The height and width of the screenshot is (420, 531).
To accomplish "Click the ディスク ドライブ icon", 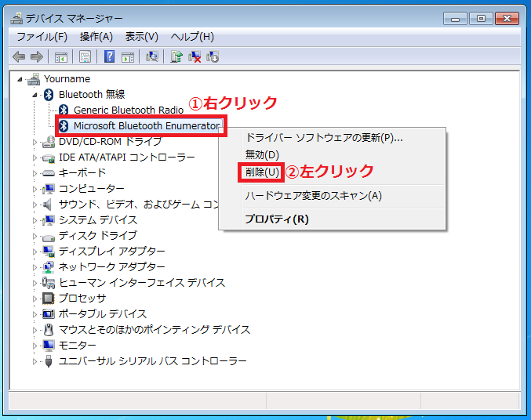I will pyautogui.click(x=49, y=237).
